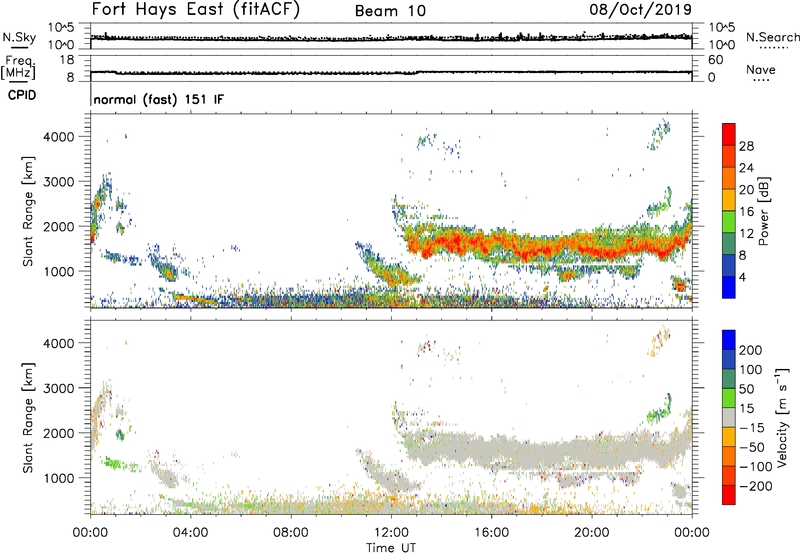
Task: Click the power range-time plot panel
Action: click(391, 211)
